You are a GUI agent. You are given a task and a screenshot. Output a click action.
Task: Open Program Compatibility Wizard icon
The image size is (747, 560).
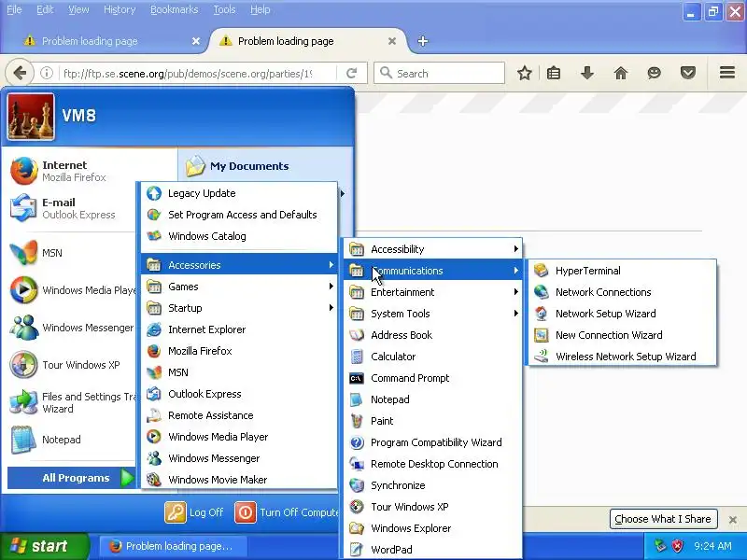pyautogui.click(x=357, y=442)
